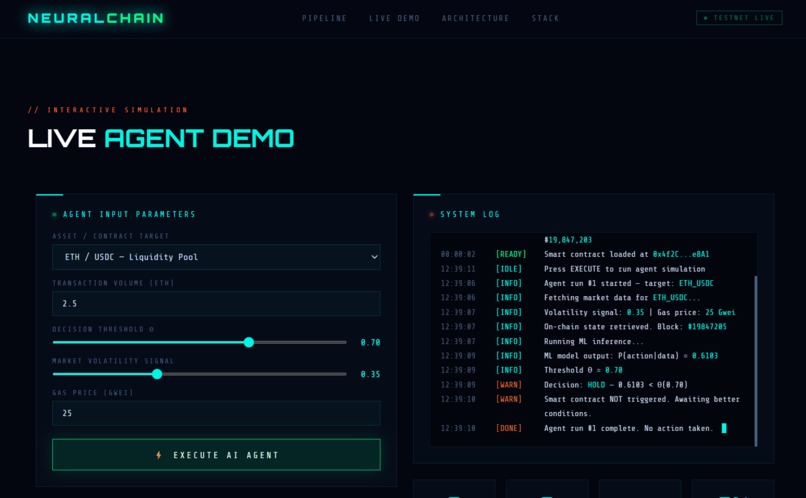Open the PIPELINE nav item
The width and height of the screenshot is (806, 498).
tap(324, 18)
